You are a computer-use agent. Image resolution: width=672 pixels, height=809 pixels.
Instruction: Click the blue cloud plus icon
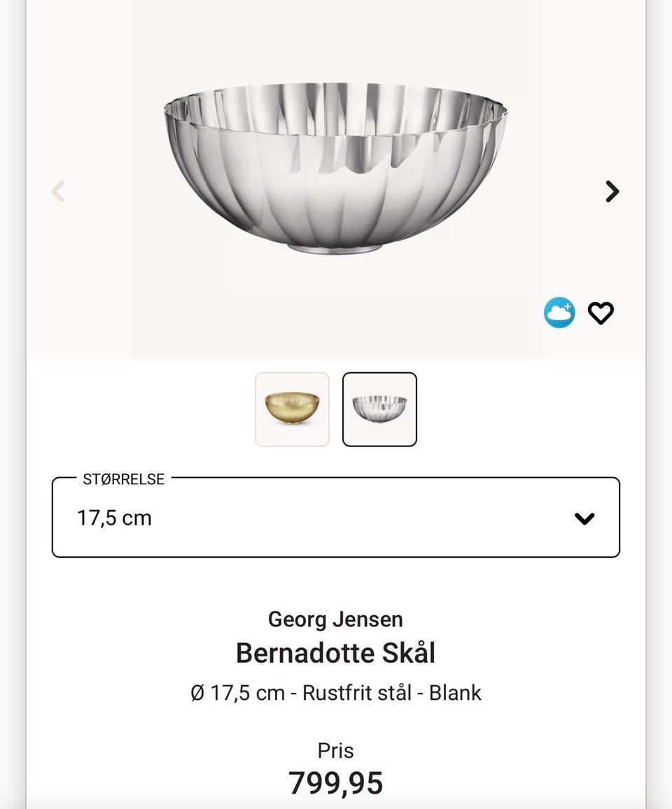pos(559,313)
